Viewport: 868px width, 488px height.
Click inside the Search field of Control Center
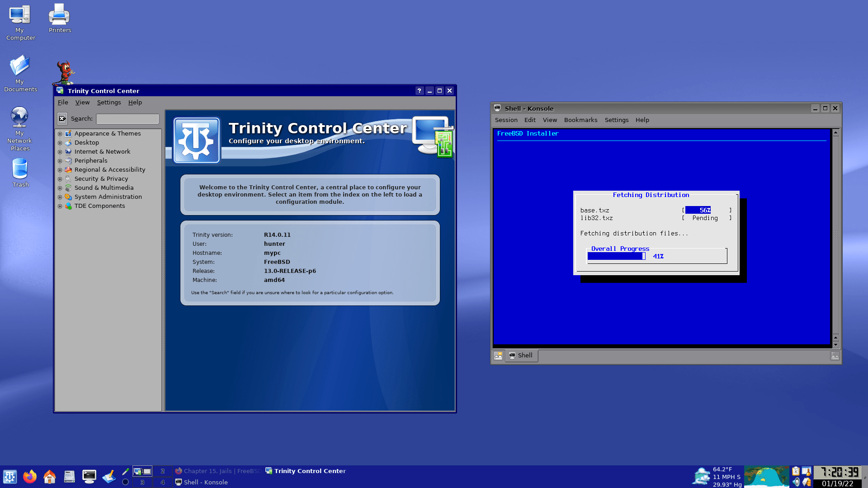point(127,118)
